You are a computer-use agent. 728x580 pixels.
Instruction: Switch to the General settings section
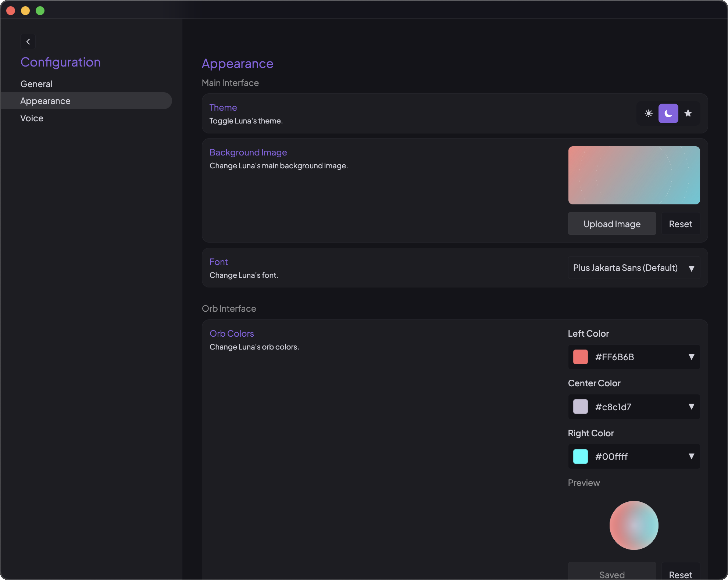coord(36,83)
